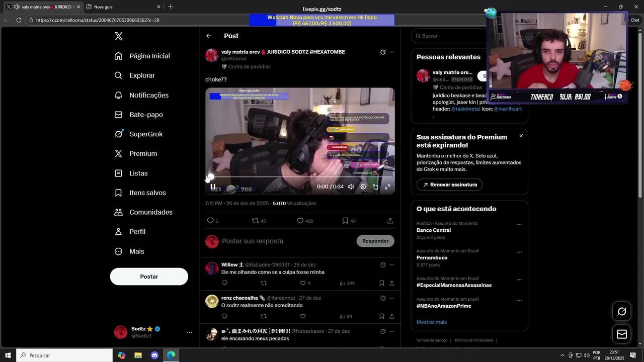Like renz chacoalha's reply

coord(303,316)
